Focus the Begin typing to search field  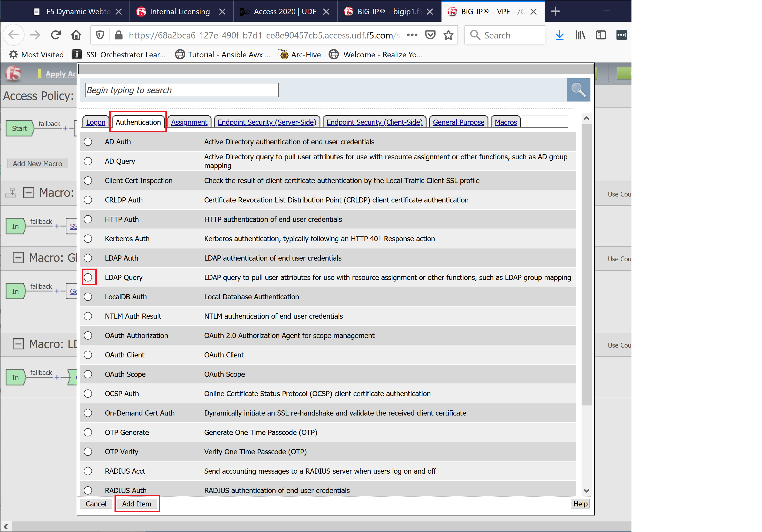[182, 90]
